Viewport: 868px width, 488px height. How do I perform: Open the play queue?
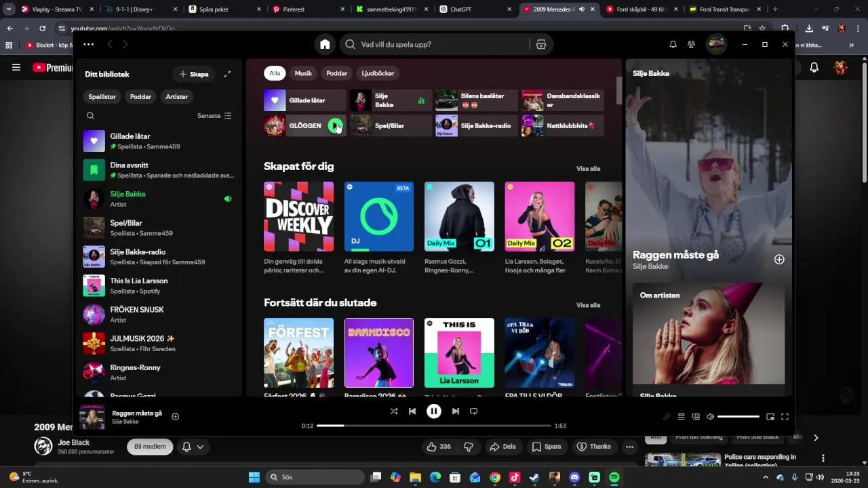tap(682, 417)
